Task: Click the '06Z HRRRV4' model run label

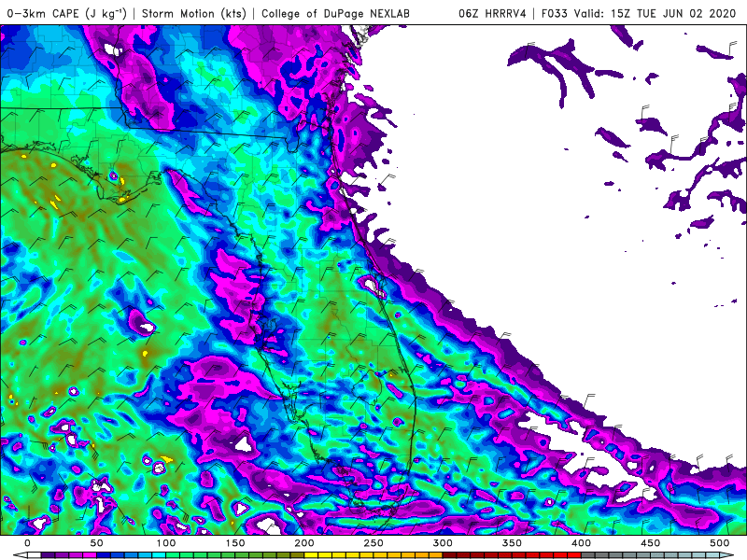Action: (x=492, y=13)
